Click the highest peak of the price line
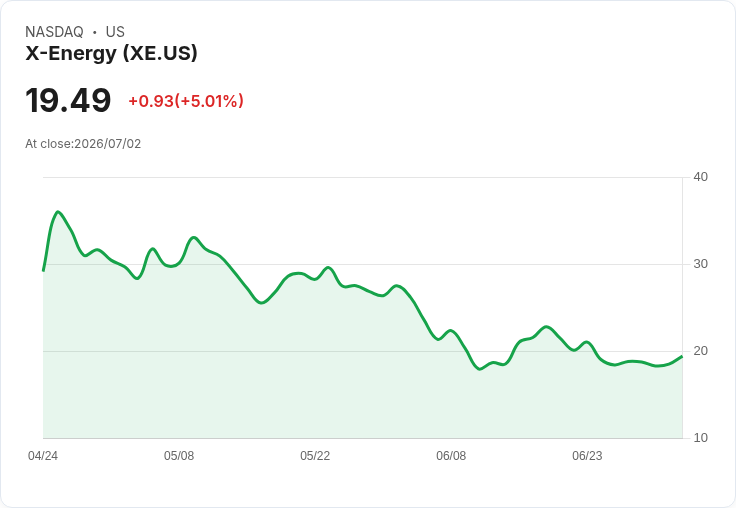 tap(58, 212)
